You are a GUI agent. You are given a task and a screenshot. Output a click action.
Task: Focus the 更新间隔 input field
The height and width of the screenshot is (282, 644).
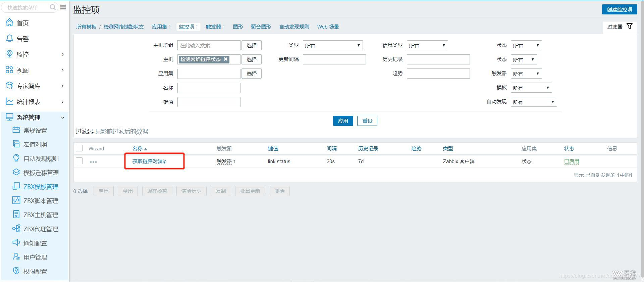(334, 59)
